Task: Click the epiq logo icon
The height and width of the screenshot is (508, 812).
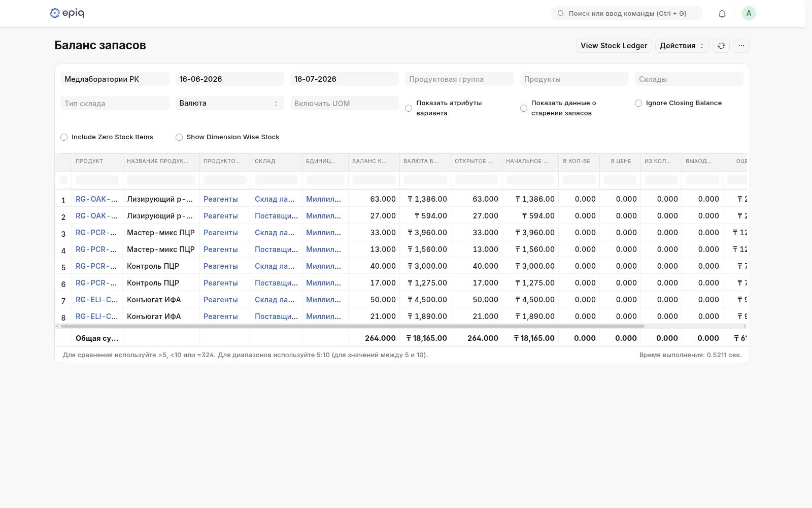Action: (x=55, y=13)
